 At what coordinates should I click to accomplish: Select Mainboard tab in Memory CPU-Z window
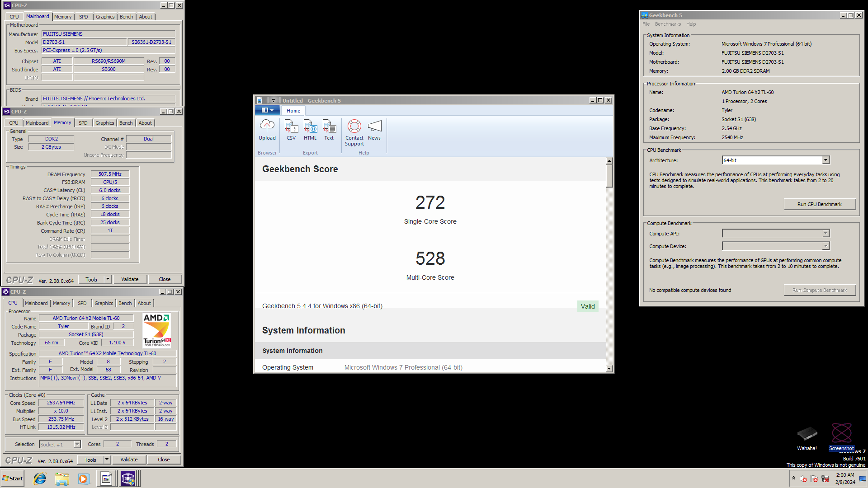tap(37, 123)
